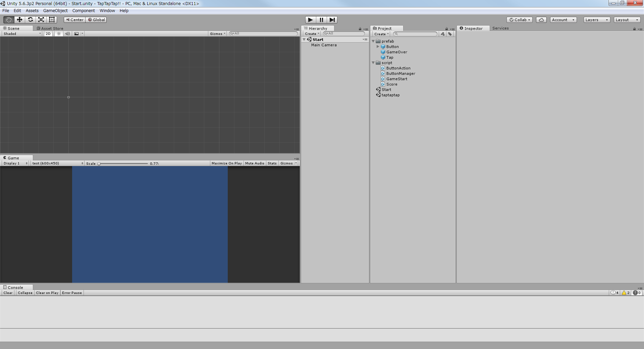This screenshot has width=644, height=349.
Task: Collapse the Start scene in Hierarchy
Action: click(304, 40)
